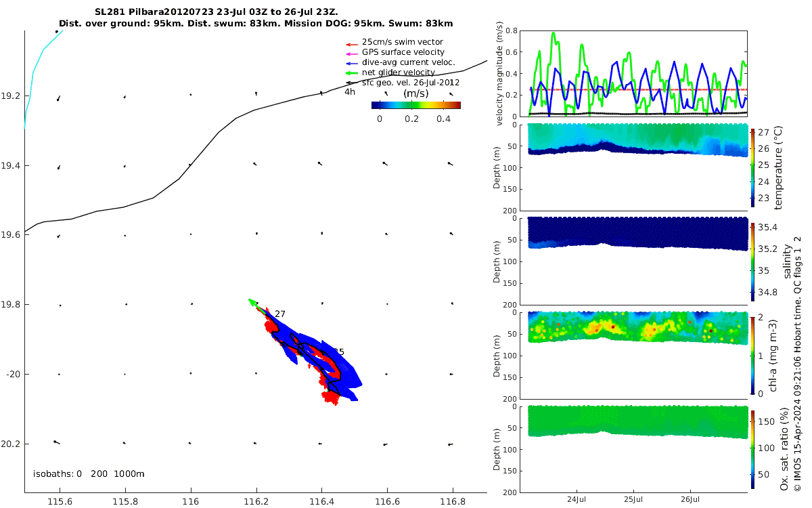Click latitude tick '-20' on map axis
The height and width of the screenshot is (508, 812).
(x=12, y=374)
